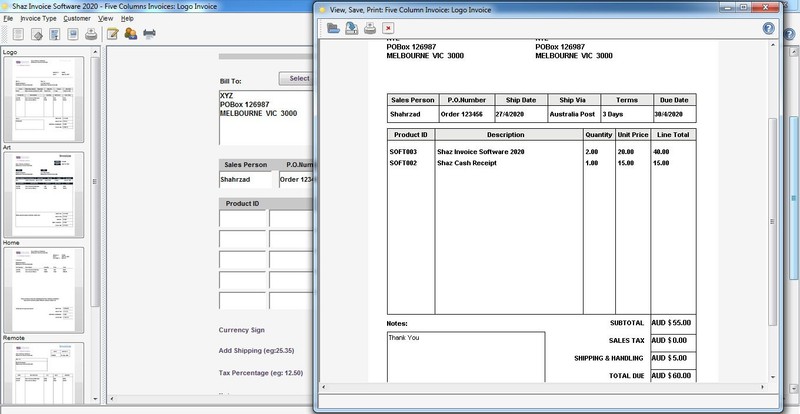Click ship date 27/4/2020 in preview
Viewport: 800px width, 414px height.
[510, 114]
